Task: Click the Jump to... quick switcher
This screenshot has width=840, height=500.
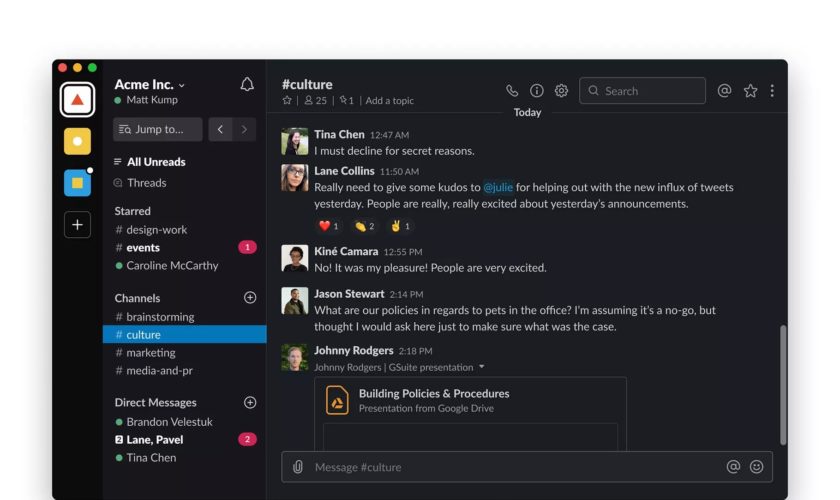Action: pyautogui.click(x=158, y=129)
